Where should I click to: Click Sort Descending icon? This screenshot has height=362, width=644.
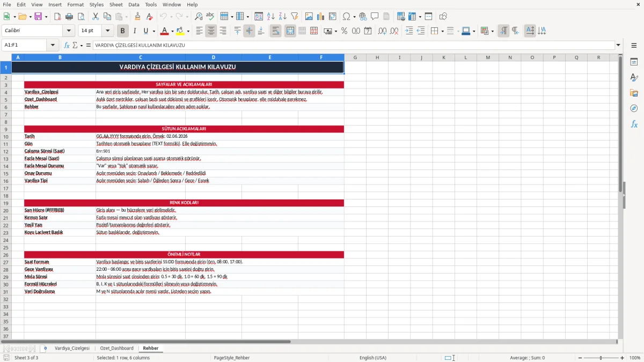[x=282, y=17]
